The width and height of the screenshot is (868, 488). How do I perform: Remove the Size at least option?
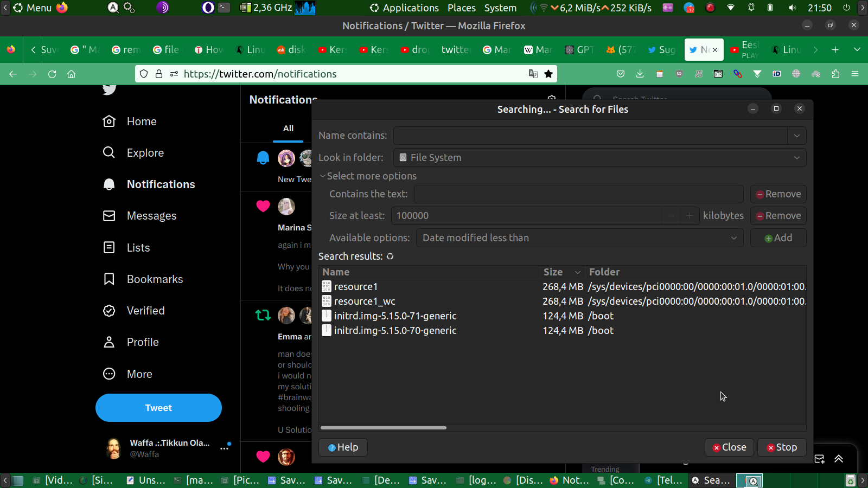(778, 216)
